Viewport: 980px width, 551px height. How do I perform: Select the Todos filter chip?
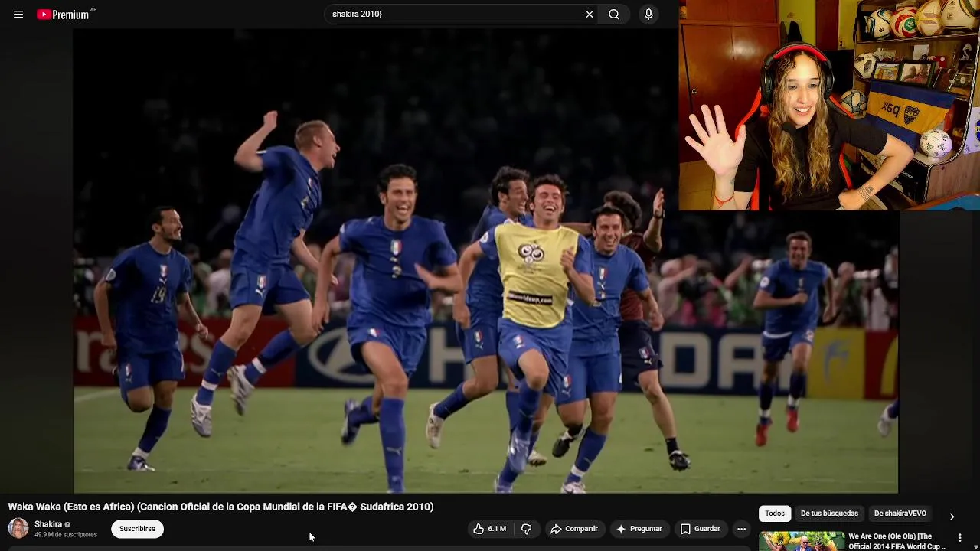click(775, 514)
